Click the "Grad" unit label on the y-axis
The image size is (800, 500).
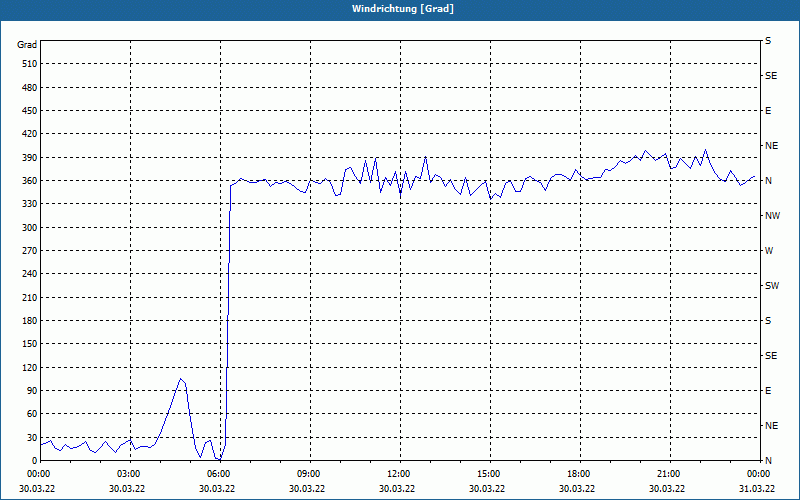27,45
